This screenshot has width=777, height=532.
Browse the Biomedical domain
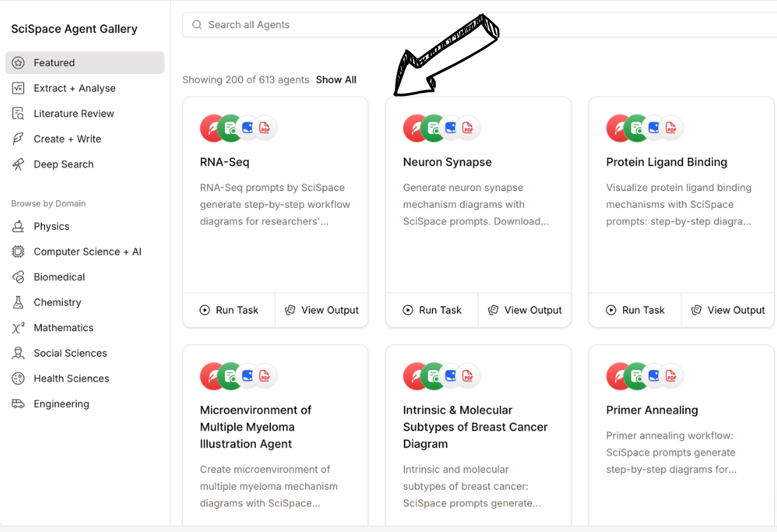pos(59,277)
